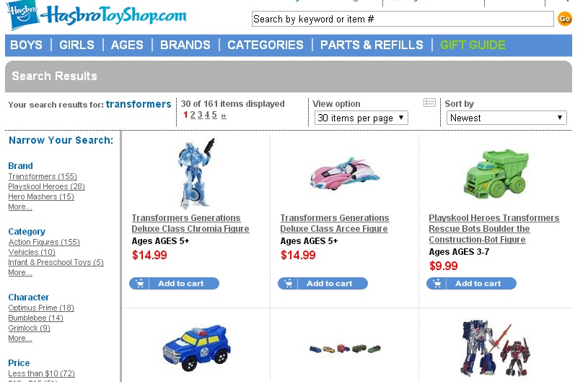Open the Chromia figure product image

pyautogui.click(x=196, y=173)
